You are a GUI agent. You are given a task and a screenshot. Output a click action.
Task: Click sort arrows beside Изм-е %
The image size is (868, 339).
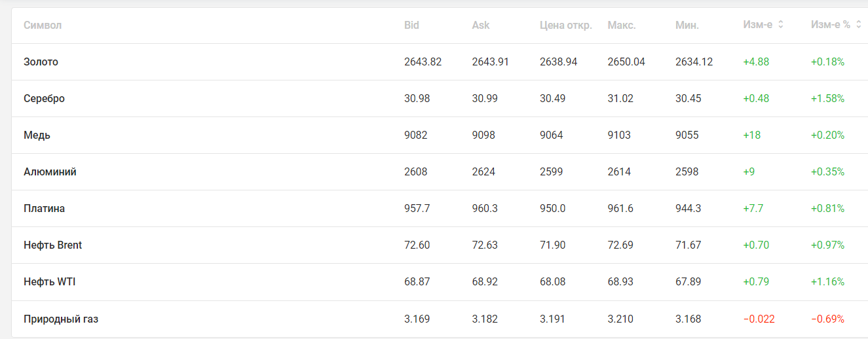coord(858,25)
